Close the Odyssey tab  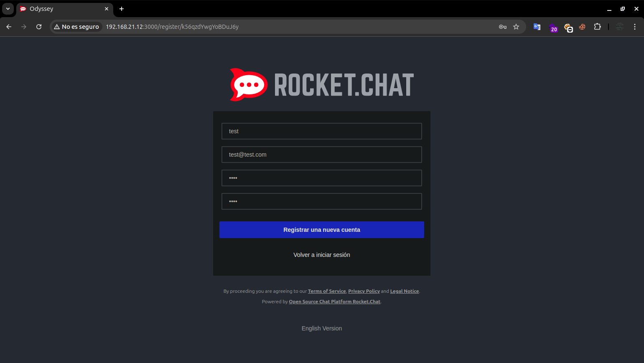click(x=107, y=9)
